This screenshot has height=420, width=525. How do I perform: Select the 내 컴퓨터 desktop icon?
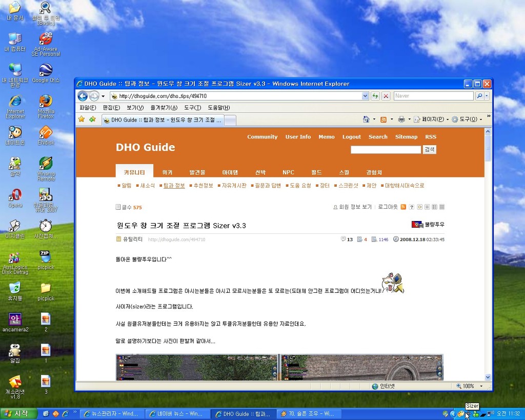click(15, 42)
